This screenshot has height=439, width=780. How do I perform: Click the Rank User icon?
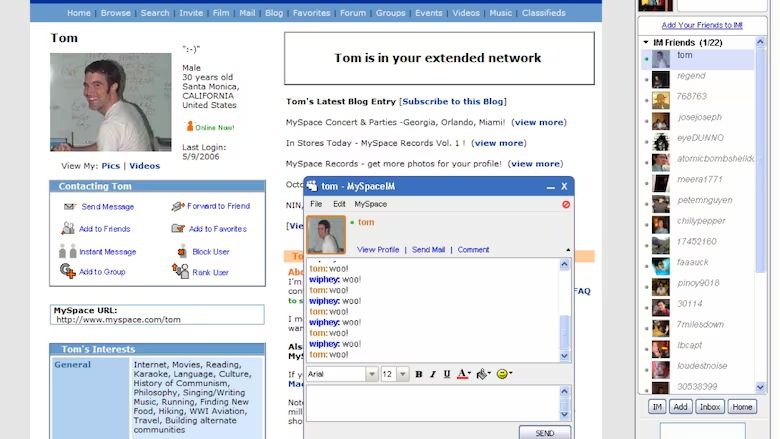tap(180, 271)
